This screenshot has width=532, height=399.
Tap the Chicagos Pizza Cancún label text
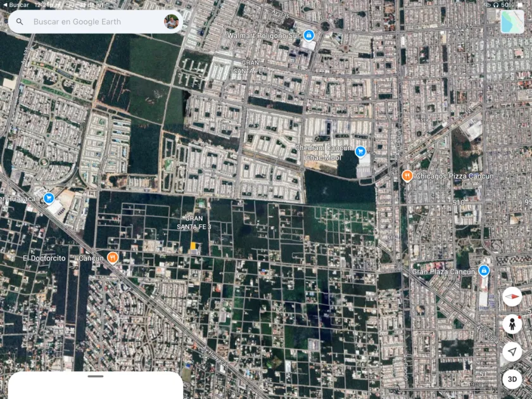pos(455,176)
